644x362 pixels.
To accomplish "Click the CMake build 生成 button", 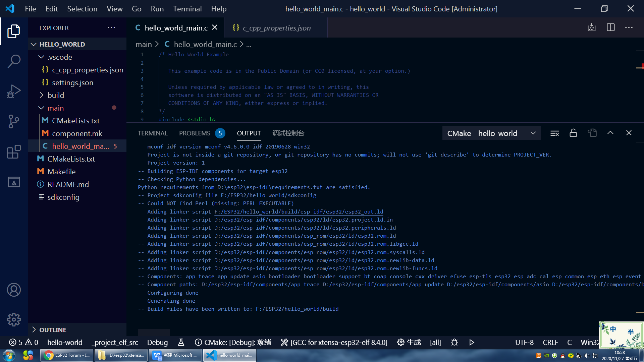I will tap(409, 342).
